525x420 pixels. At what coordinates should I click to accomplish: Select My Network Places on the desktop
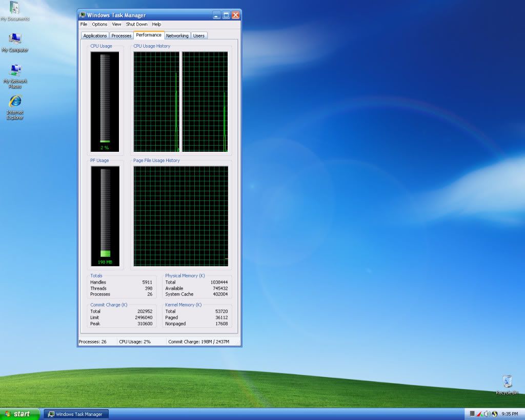coord(15,76)
